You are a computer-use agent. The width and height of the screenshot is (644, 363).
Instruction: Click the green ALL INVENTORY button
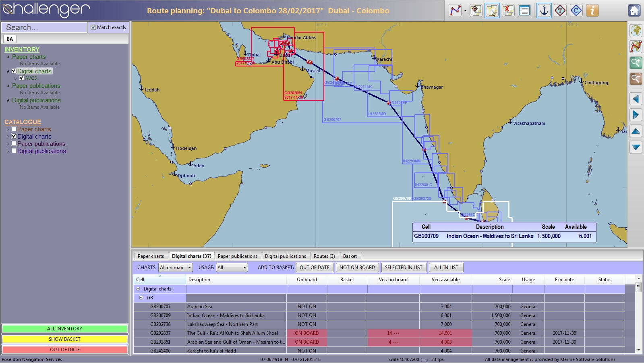(65, 329)
